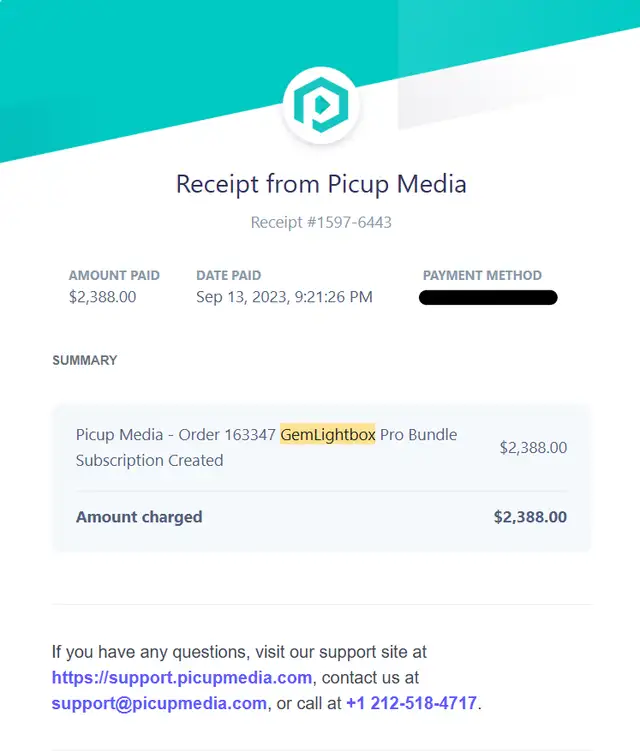Click the 'If you have any questions' text
640x751 pixels.
coord(150,652)
